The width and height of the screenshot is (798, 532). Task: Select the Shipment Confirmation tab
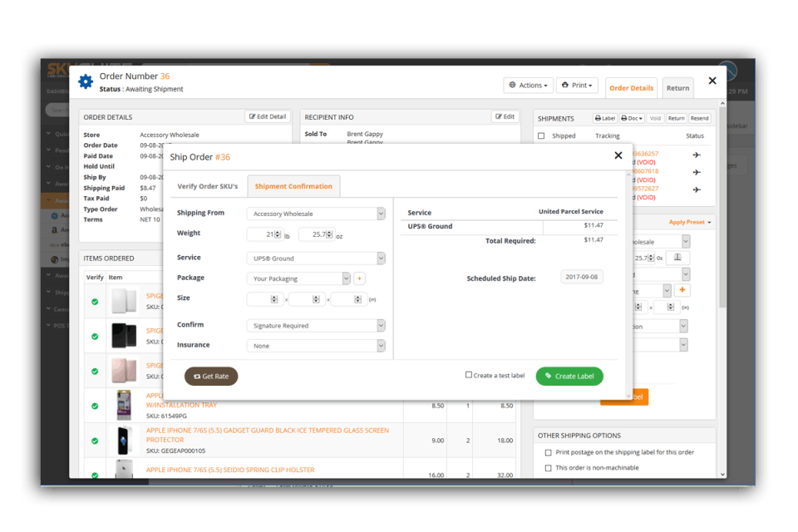293,186
